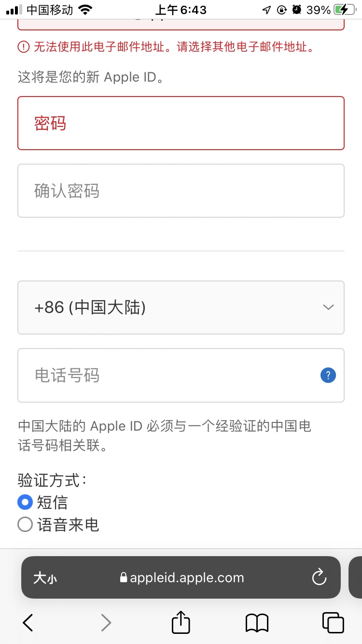The height and width of the screenshot is (644, 362).
Task: Tap the Wi-Fi icon in status bar
Action: coord(85,10)
